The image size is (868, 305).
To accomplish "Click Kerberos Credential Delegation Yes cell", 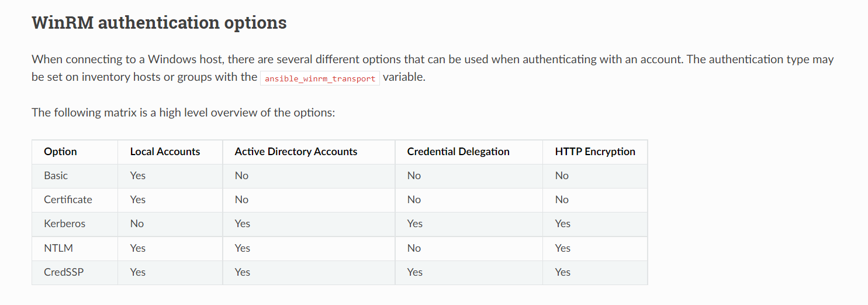I will (x=415, y=224).
